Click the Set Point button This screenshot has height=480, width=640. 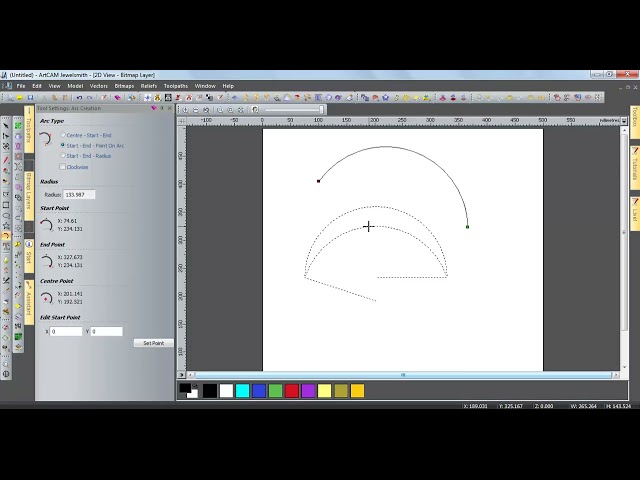point(153,343)
